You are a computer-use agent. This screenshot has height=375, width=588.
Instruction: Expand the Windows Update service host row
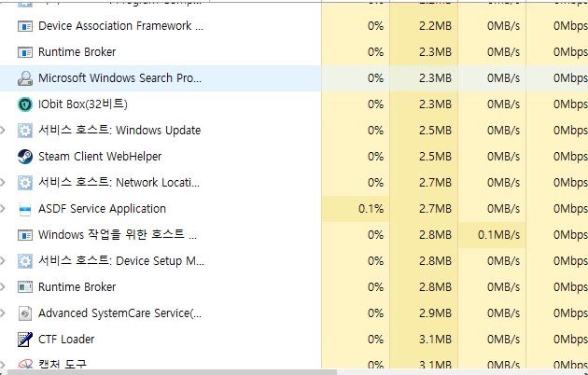pos(5,131)
